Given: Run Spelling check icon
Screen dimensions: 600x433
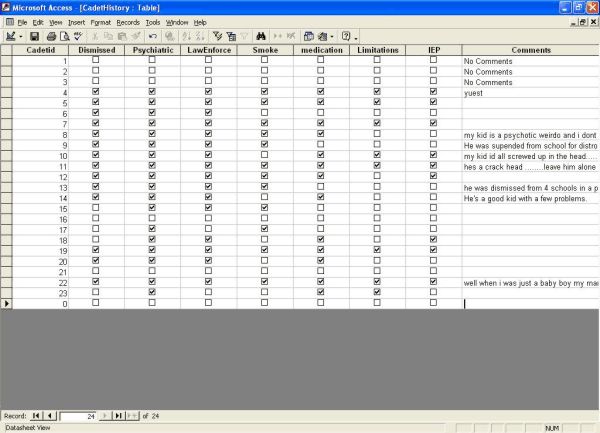Looking at the screenshot, I should [x=78, y=36].
